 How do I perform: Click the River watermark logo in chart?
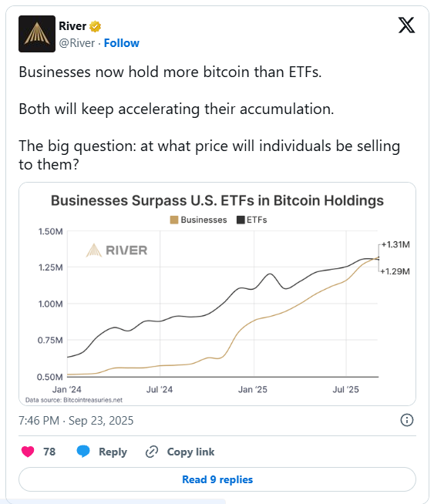click(116, 250)
